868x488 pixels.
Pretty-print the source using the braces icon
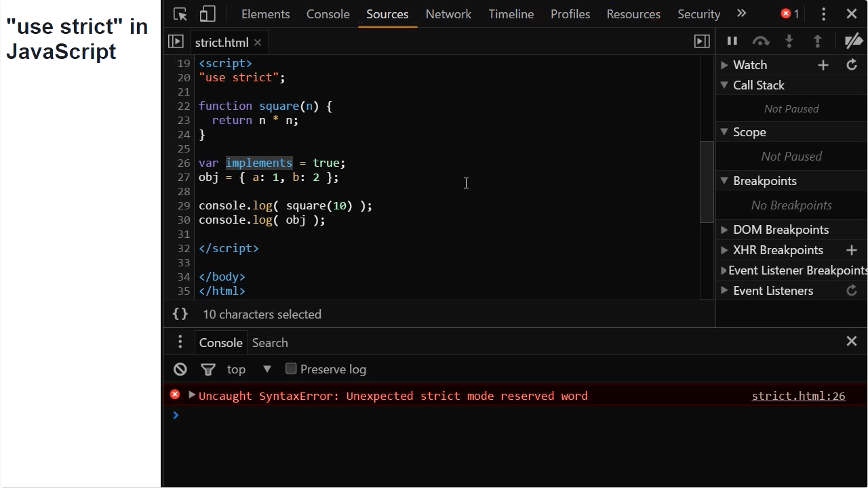180,314
